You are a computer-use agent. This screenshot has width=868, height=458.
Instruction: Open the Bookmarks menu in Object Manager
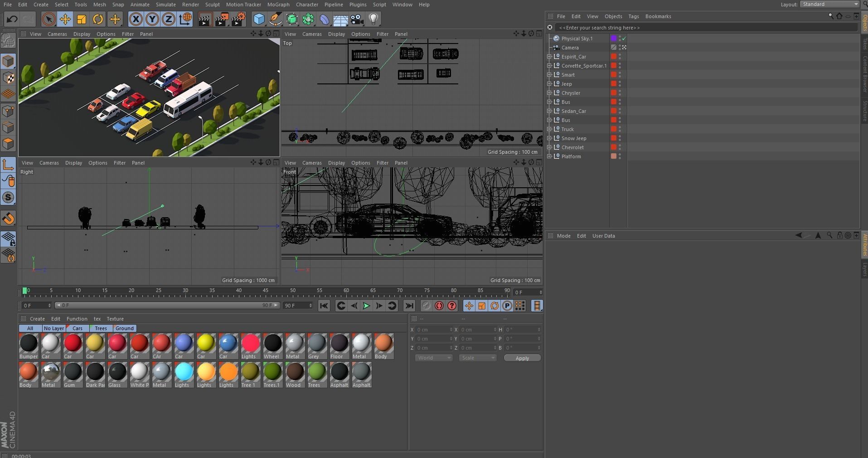coord(658,16)
